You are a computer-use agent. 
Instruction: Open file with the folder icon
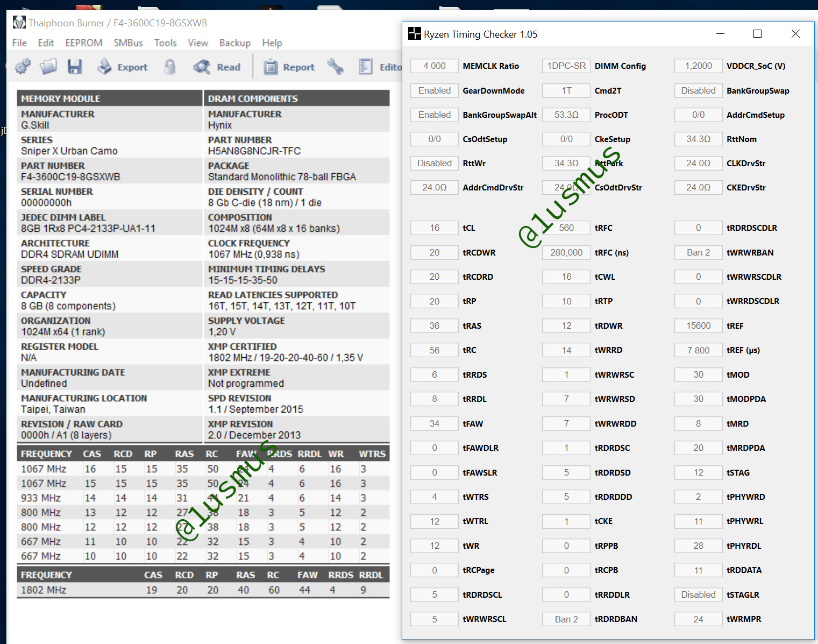48,67
